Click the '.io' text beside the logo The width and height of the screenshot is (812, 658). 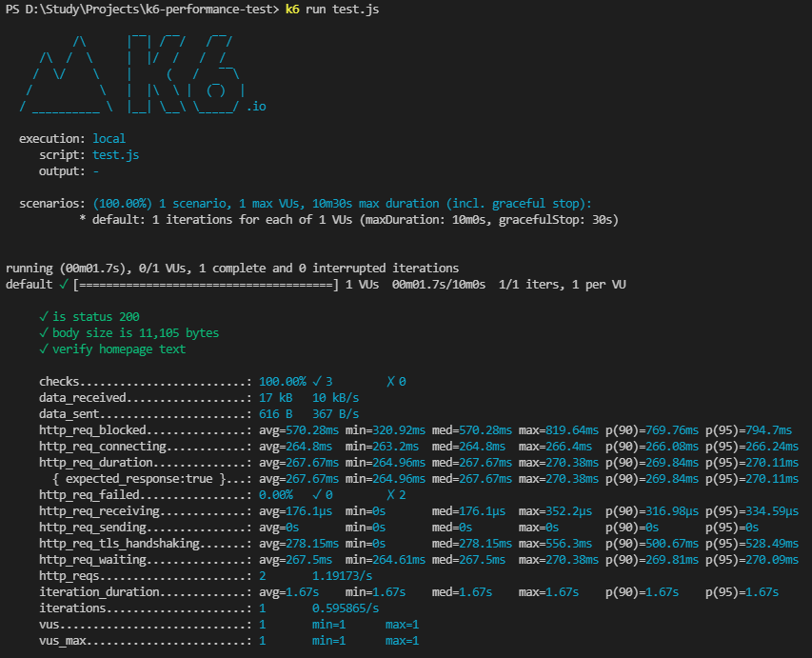tap(256, 107)
